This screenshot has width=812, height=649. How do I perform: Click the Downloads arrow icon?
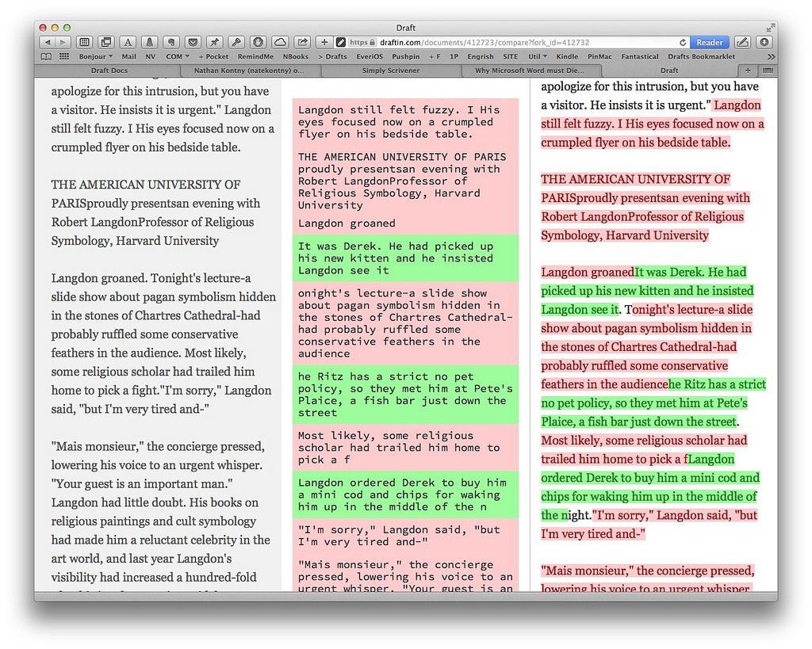point(764,42)
